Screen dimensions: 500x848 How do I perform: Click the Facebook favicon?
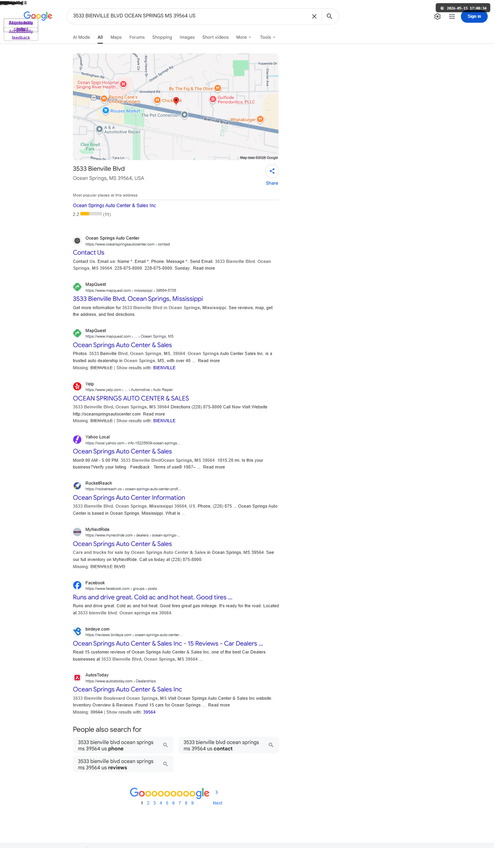coord(77,585)
